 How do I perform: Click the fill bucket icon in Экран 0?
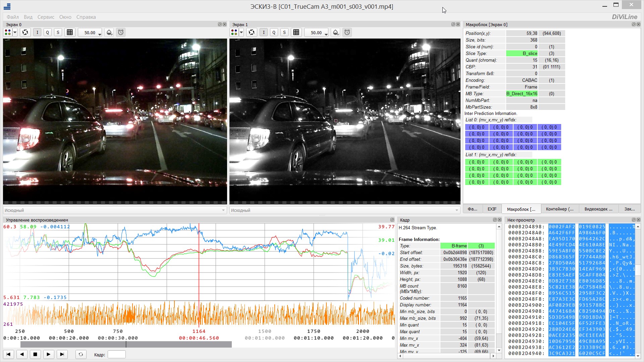point(109,33)
